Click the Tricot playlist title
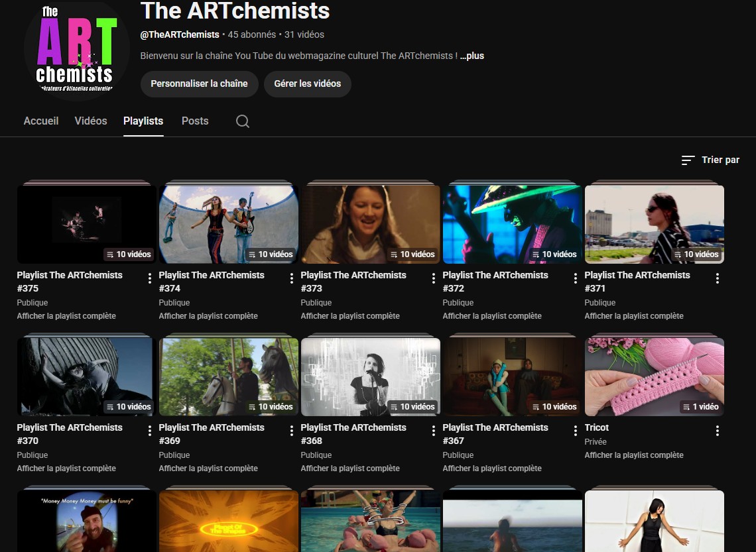The image size is (756, 552). tap(596, 427)
